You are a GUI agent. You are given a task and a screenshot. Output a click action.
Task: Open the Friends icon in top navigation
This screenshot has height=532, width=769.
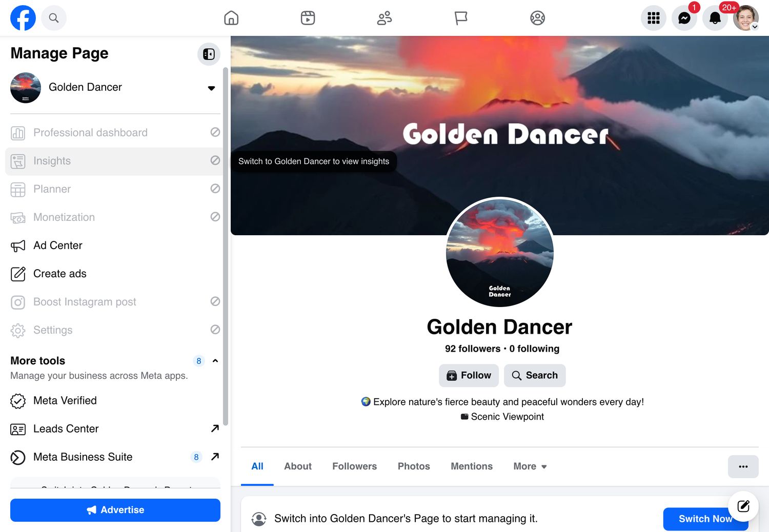pos(385,18)
